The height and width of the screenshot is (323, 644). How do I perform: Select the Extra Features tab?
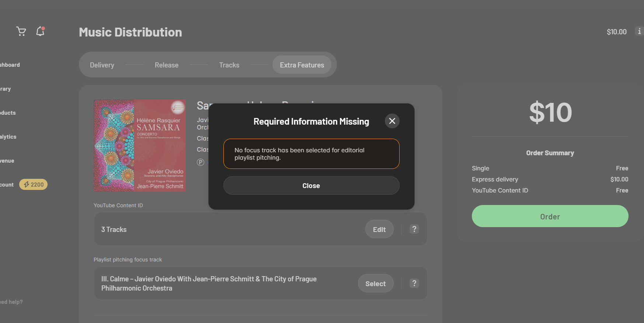(302, 65)
